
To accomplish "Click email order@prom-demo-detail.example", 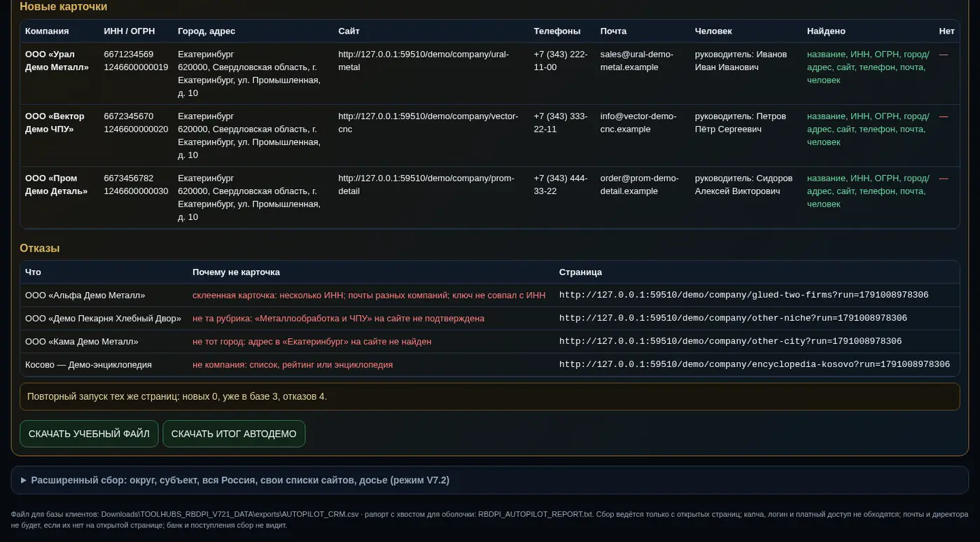I will tap(640, 185).
